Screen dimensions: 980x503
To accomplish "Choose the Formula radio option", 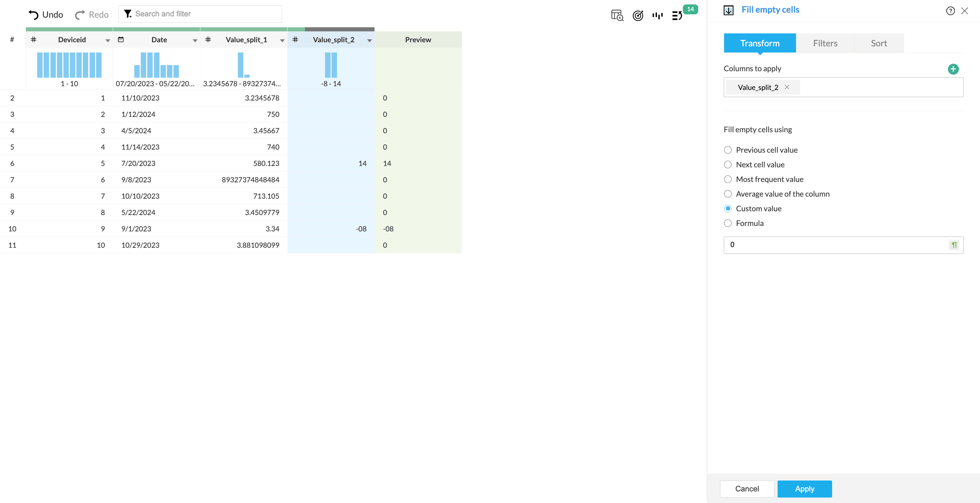I will point(728,223).
